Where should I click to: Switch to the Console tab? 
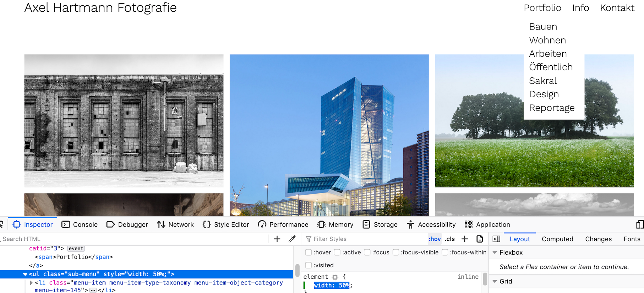click(80, 224)
